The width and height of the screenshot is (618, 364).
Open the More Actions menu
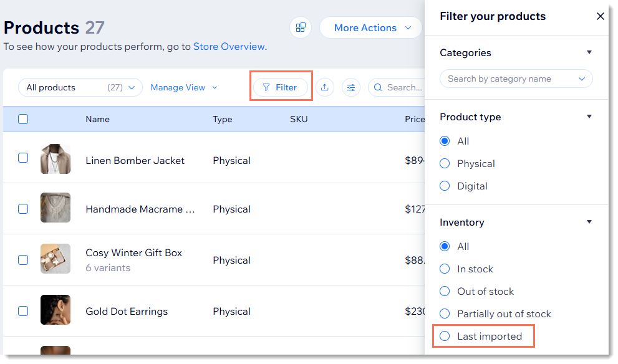pyautogui.click(x=371, y=27)
